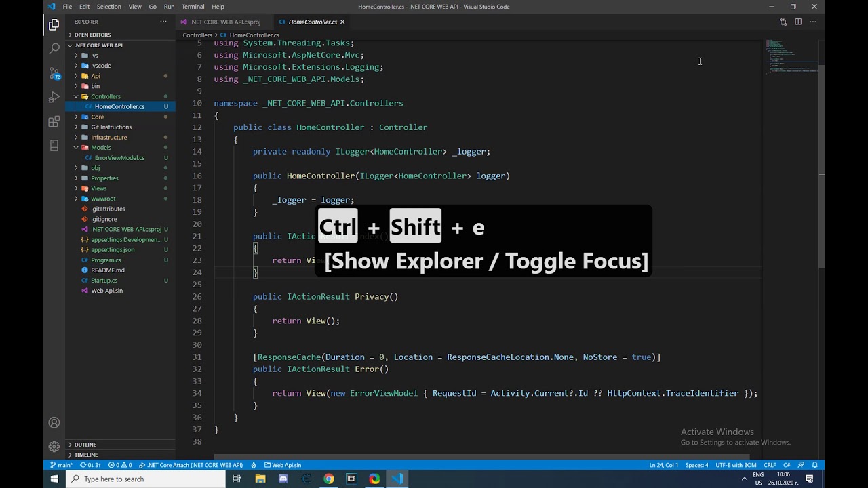Open the Edit menu
The height and width of the screenshot is (488, 868).
[x=84, y=7]
